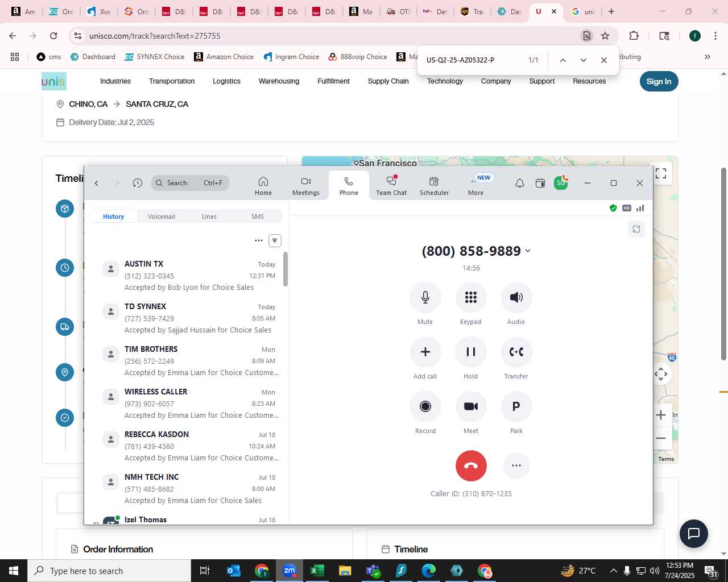Park the current call
The image size is (728, 582).
click(516, 406)
